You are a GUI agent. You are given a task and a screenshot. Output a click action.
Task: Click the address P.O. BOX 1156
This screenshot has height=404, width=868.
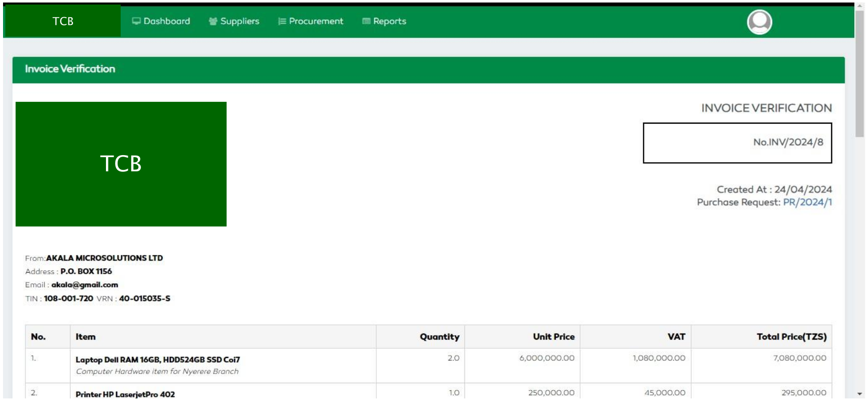(86, 271)
